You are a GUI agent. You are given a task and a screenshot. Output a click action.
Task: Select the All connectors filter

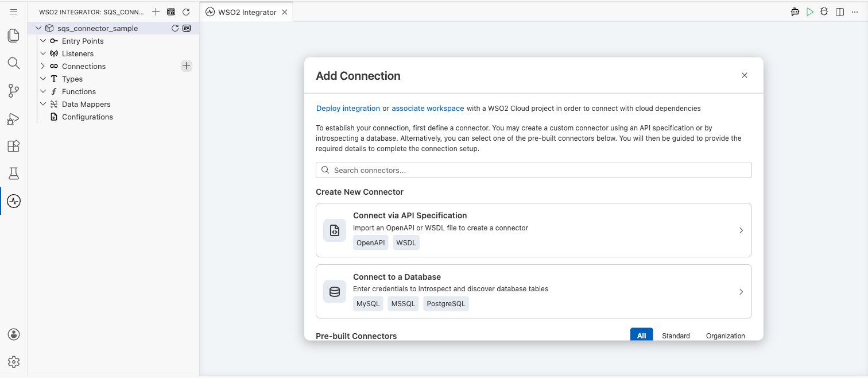click(641, 335)
